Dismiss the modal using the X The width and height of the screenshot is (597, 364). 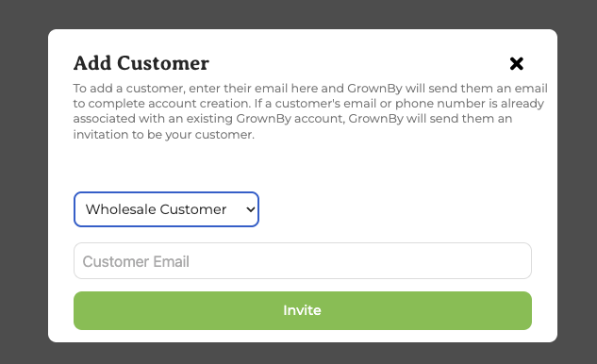(517, 63)
